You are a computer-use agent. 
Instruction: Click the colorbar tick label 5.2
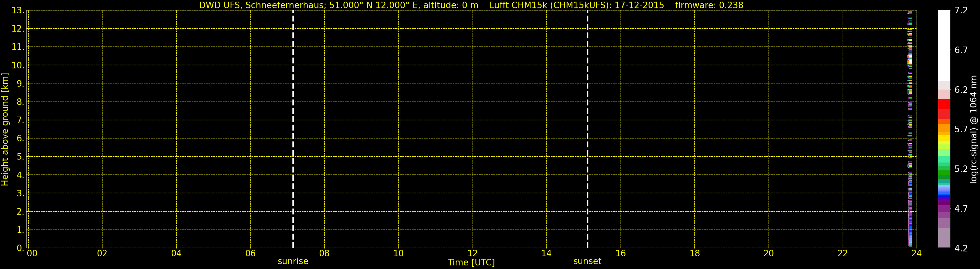pos(961,169)
